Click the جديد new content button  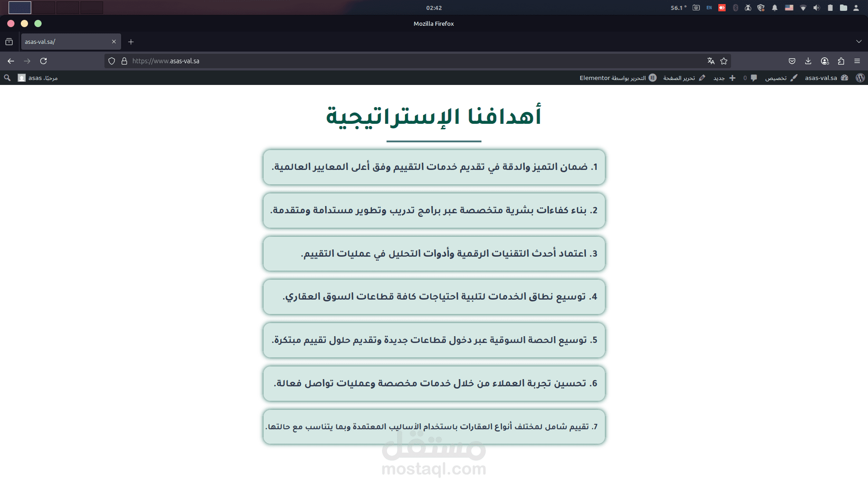pos(725,78)
